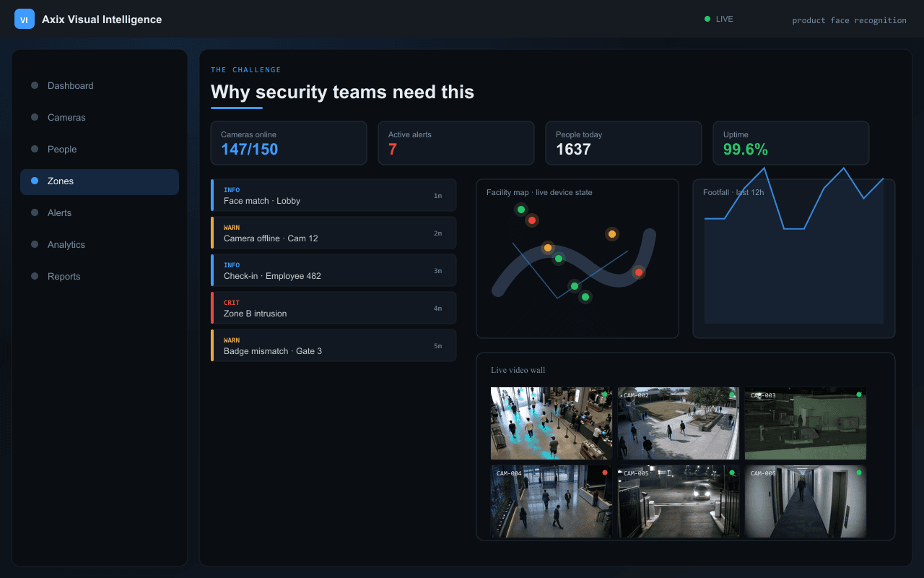Click the 'product face recognition' label

click(x=849, y=20)
